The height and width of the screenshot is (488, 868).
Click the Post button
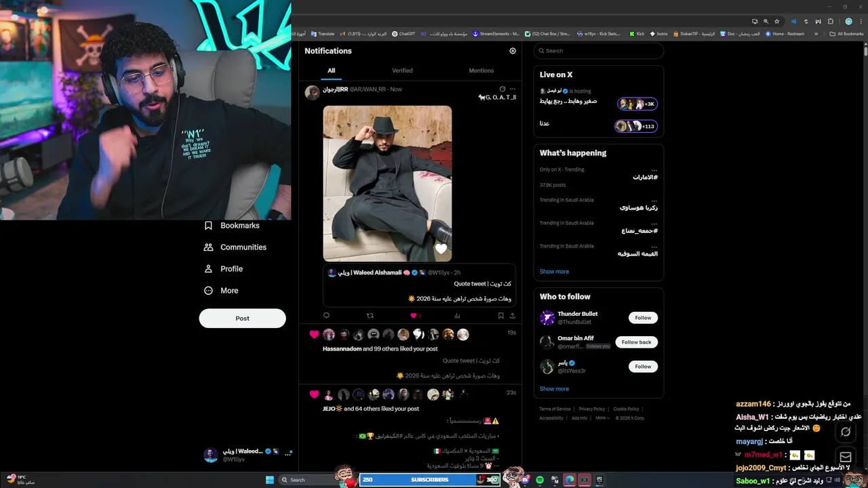(242, 319)
